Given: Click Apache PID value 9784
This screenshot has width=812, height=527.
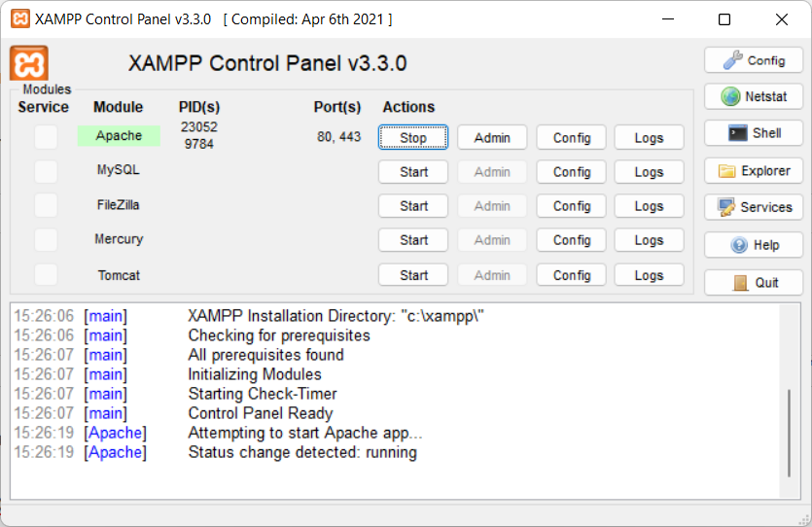Looking at the screenshot, I should (x=198, y=144).
